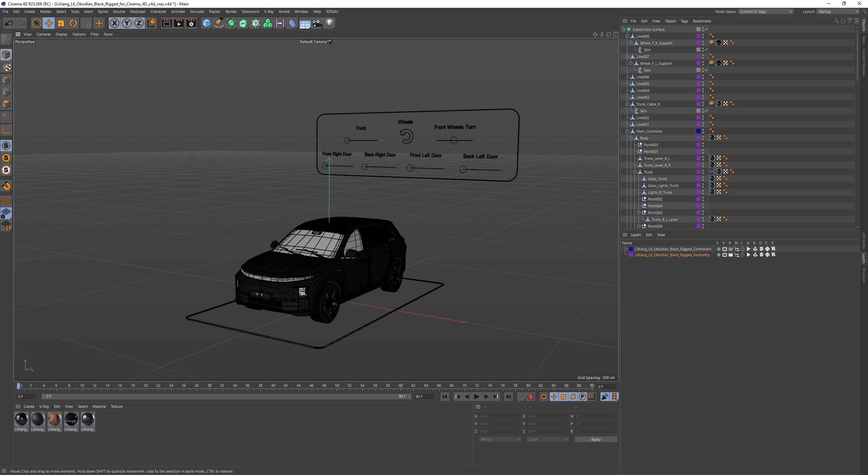868x475 pixels.
Task: Open the World coordinate dropdown
Action: pos(500,439)
